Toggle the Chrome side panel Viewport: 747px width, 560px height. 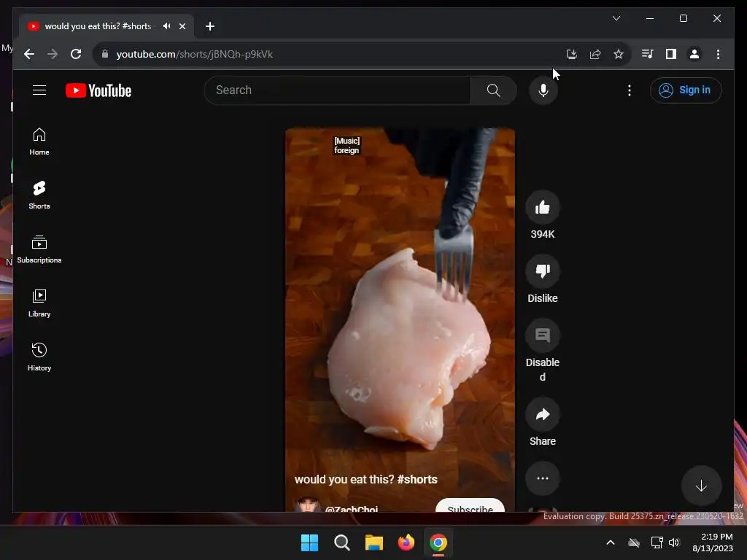click(671, 54)
